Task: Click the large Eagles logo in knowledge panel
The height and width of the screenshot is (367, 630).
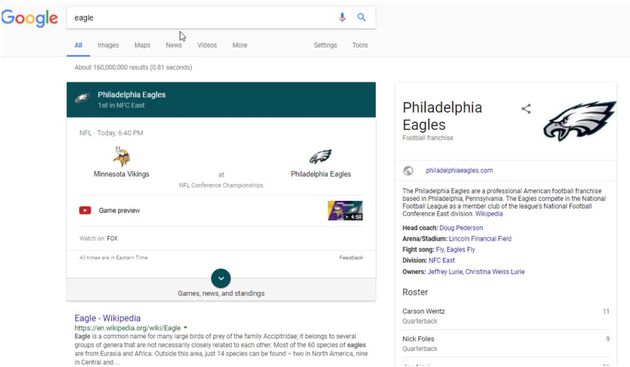Action: pyautogui.click(x=580, y=121)
